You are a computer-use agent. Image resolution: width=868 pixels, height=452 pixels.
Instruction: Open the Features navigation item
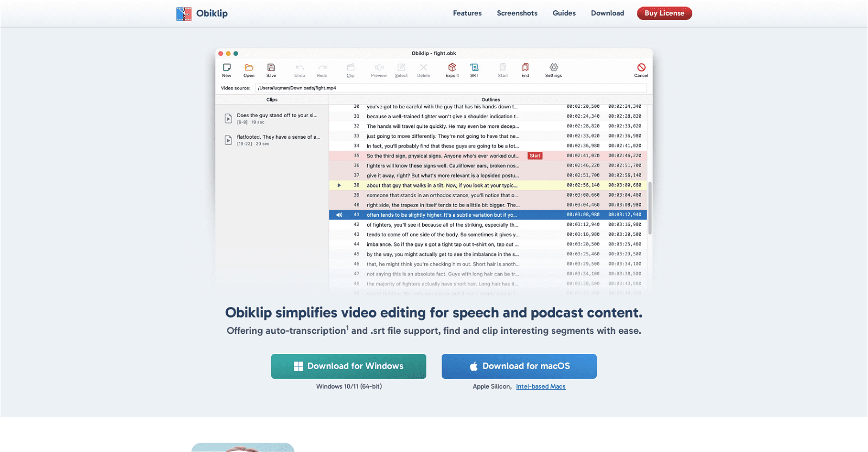coord(467,14)
